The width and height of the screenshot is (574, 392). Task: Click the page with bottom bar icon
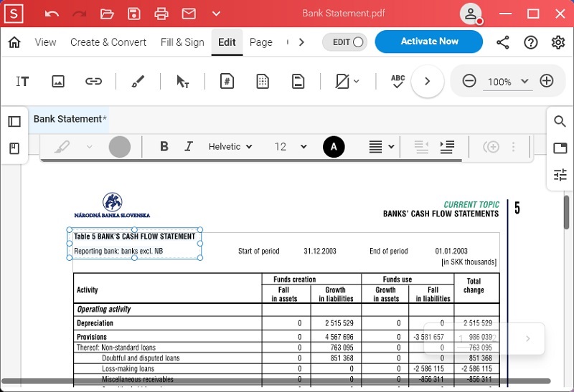pos(298,81)
